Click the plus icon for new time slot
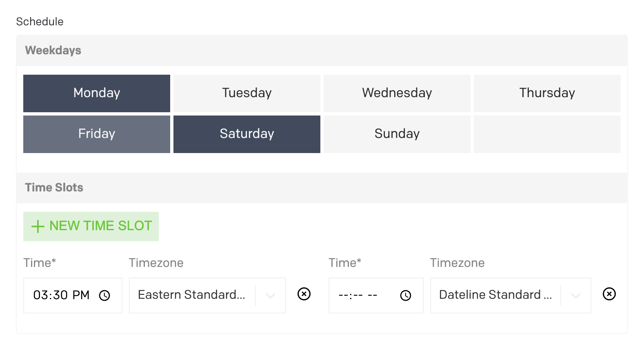644x351 pixels. coord(38,227)
